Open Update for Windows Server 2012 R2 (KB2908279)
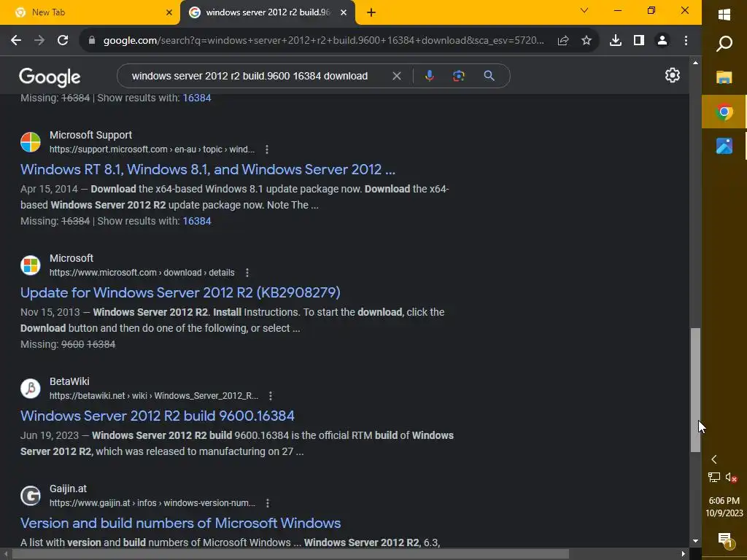Screen dimensions: 747x560 coord(180,292)
